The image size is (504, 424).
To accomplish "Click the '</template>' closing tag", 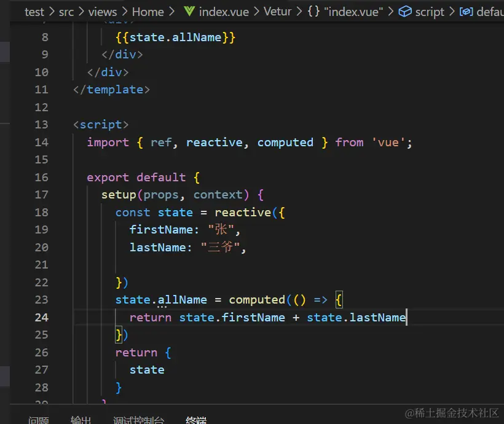I will (111, 90).
